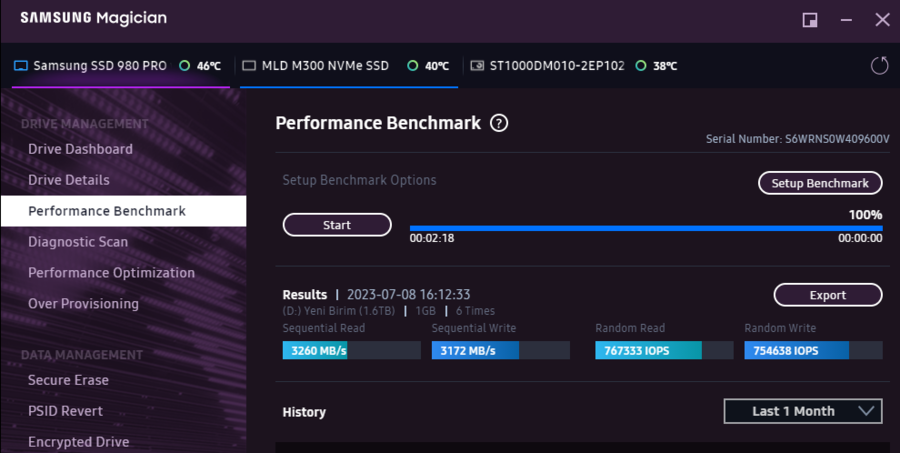Go to Diagnostic Scan in the sidebar
The height and width of the screenshot is (453, 900).
78,242
